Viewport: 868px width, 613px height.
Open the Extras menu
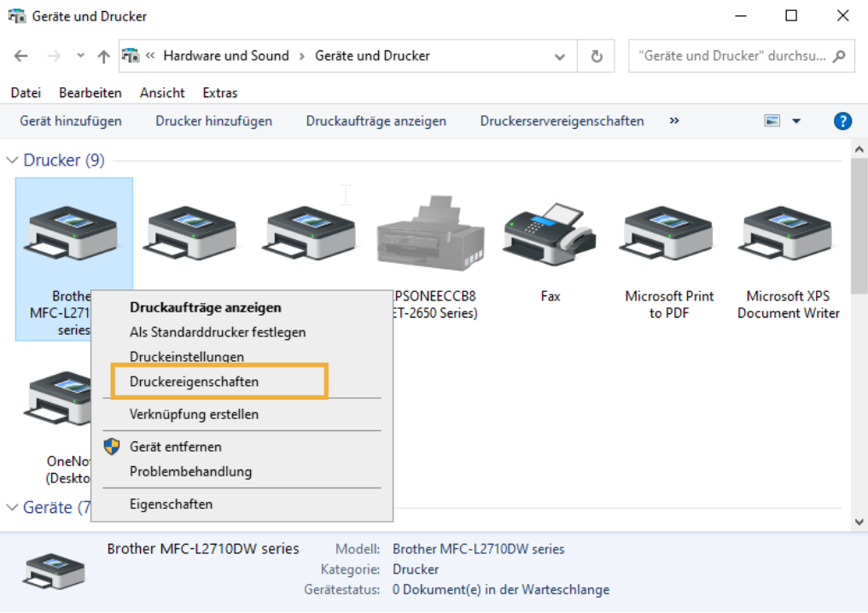(x=219, y=93)
